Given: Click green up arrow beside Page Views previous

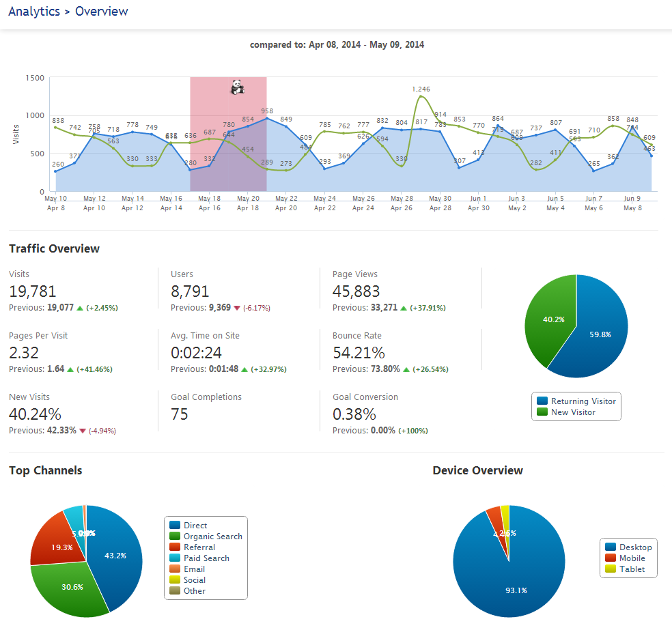Looking at the screenshot, I should [404, 308].
